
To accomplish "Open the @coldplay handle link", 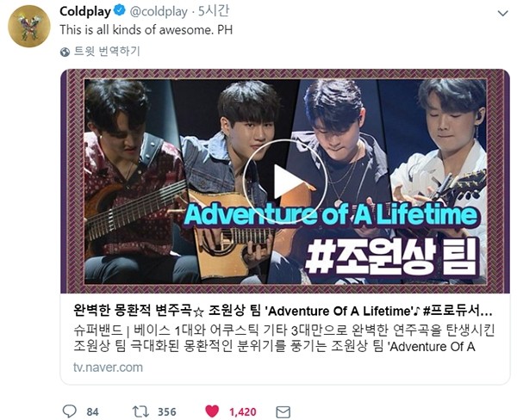I will [159, 12].
